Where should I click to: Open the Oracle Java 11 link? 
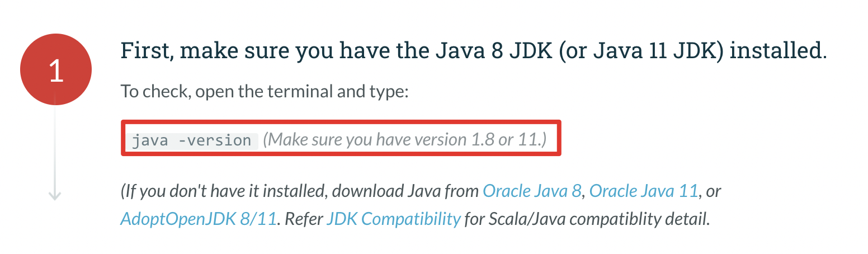pos(644,191)
